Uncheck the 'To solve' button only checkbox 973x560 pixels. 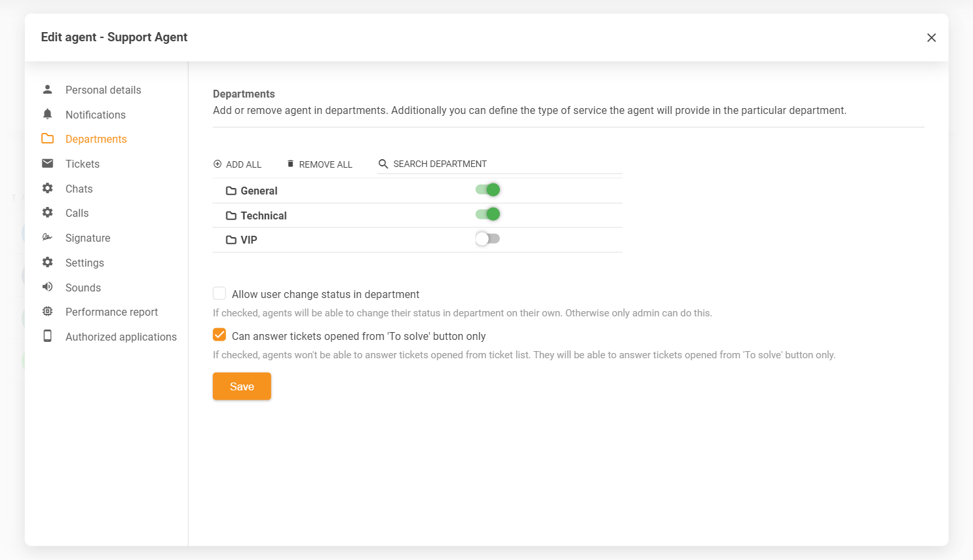tap(219, 335)
